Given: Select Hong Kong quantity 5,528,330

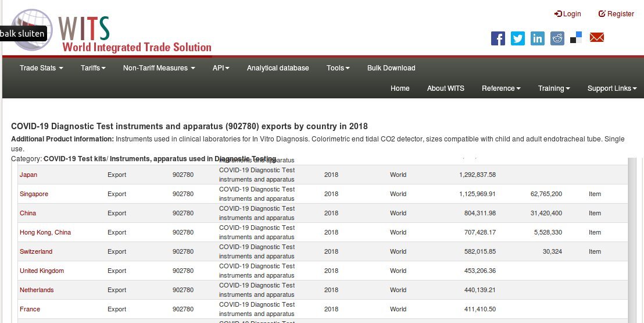Looking at the screenshot, I should click(548, 232).
